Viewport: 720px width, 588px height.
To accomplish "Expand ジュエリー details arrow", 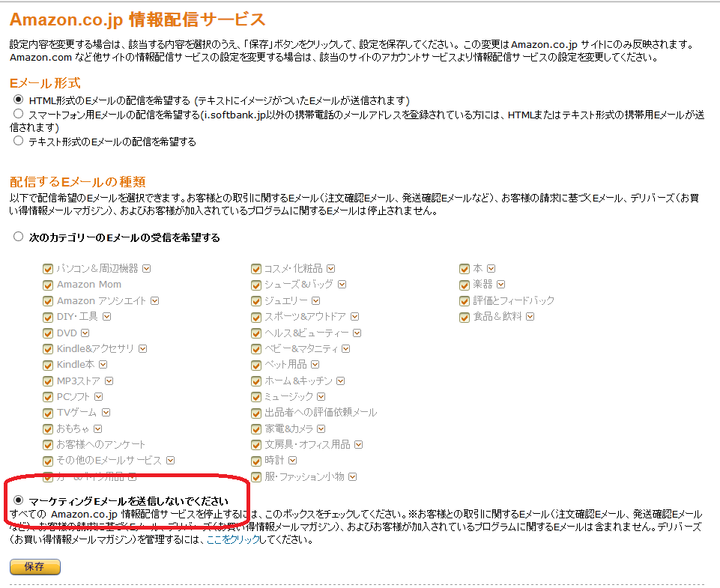I will (316, 300).
